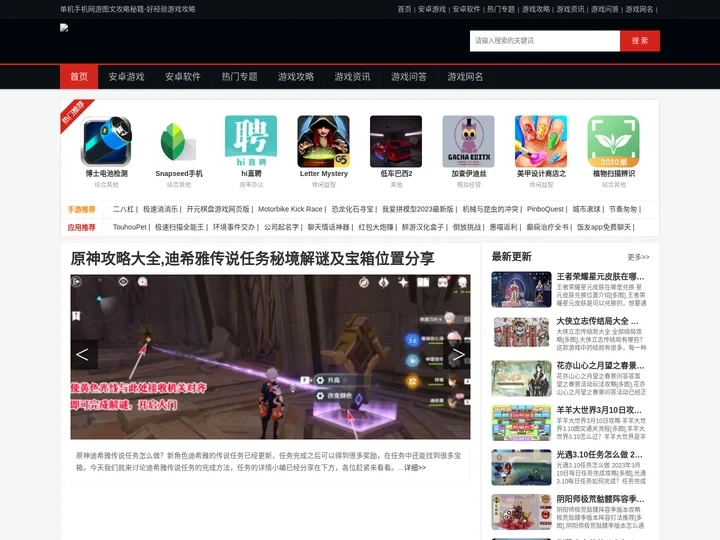Click 开元棋盘游戏网页版 link

(218, 209)
